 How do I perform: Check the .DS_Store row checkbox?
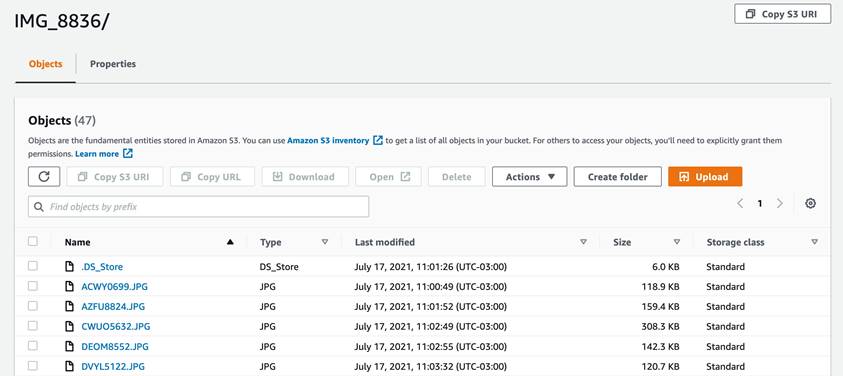pyautogui.click(x=33, y=266)
